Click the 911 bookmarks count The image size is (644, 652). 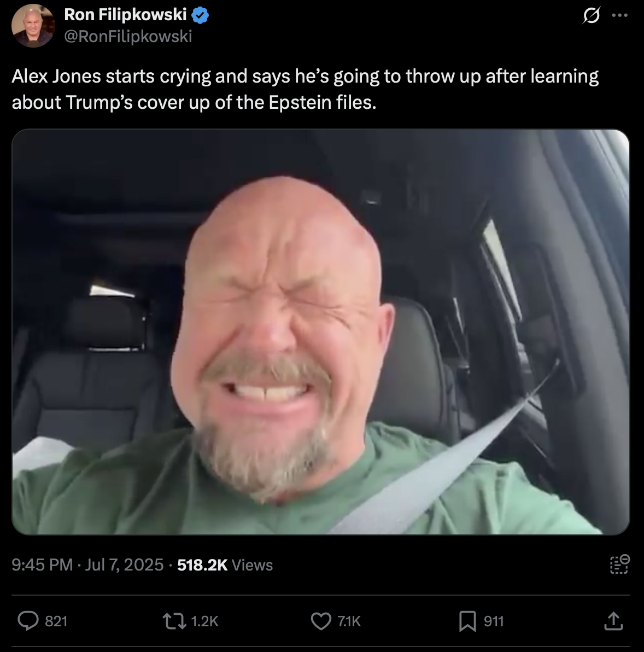pos(494,621)
